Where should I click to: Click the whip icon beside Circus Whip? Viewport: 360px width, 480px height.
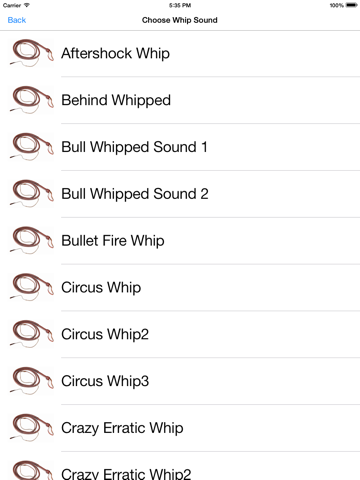pos(31,287)
